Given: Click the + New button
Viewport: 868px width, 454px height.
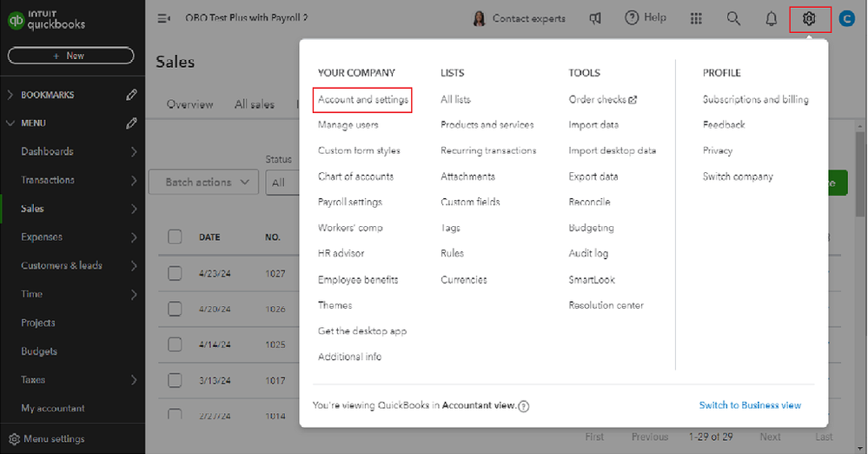Looking at the screenshot, I should tap(71, 56).
